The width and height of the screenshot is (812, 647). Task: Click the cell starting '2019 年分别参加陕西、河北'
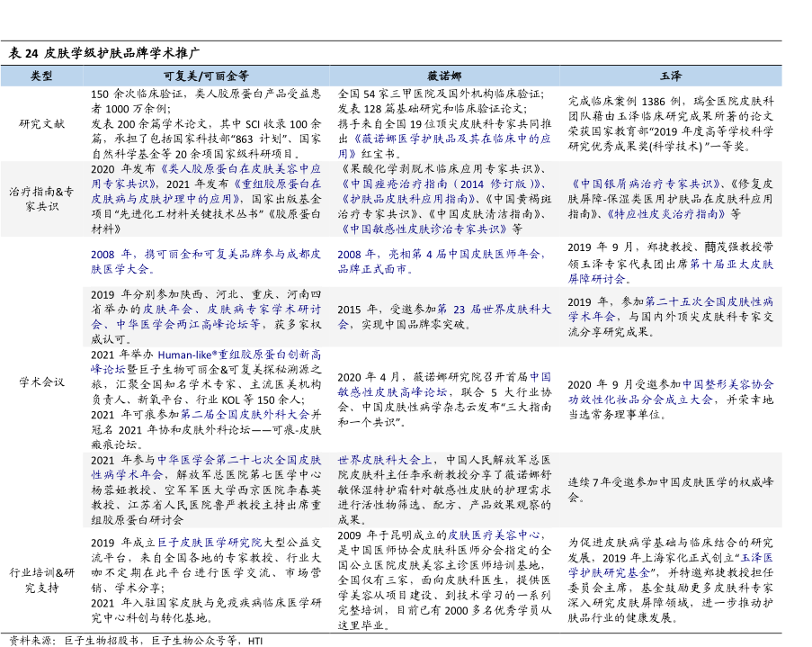click(x=206, y=317)
